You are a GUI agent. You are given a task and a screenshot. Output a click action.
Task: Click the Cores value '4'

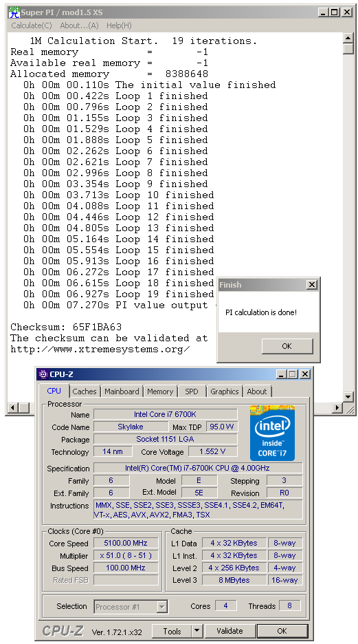pyautogui.click(x=225, y=605)
